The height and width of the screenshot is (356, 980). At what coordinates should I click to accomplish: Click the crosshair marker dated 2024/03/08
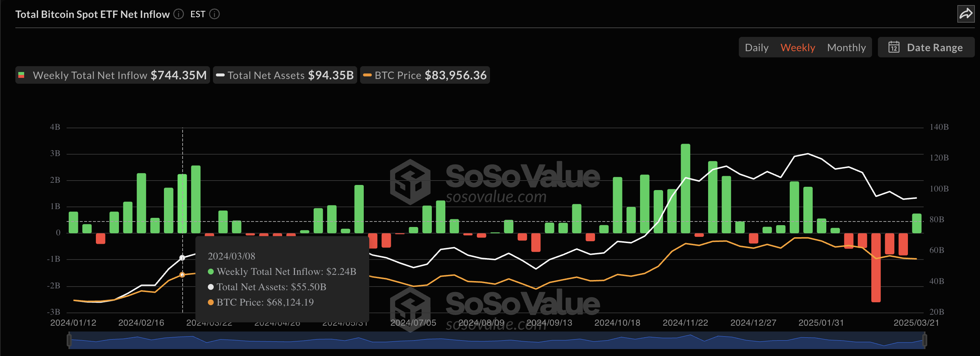click(x=182, y=257)
